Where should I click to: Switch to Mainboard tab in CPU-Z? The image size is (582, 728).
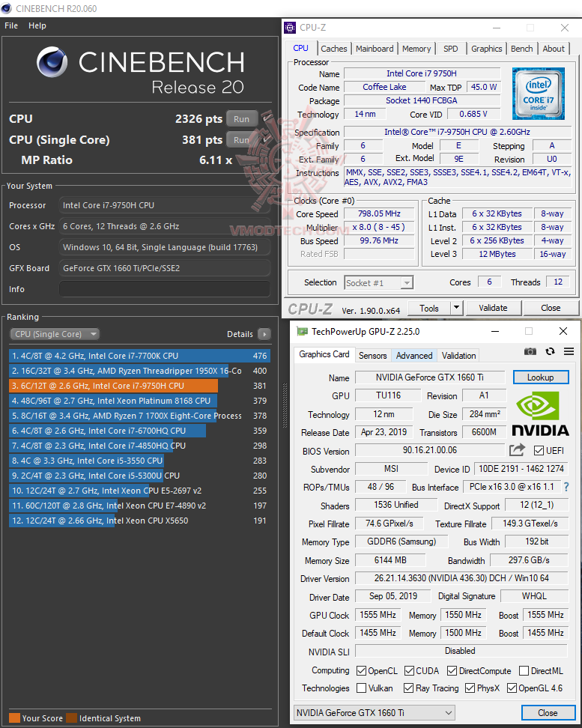375,49
